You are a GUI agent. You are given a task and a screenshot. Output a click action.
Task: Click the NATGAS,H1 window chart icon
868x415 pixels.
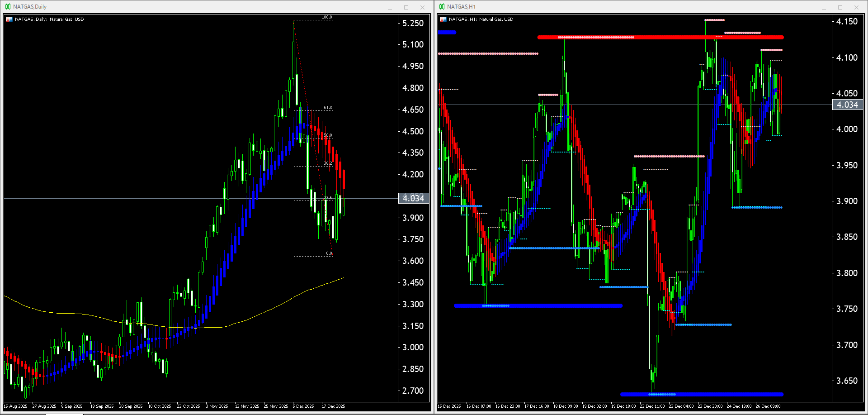pyautogui.click(x=442, y=7)
